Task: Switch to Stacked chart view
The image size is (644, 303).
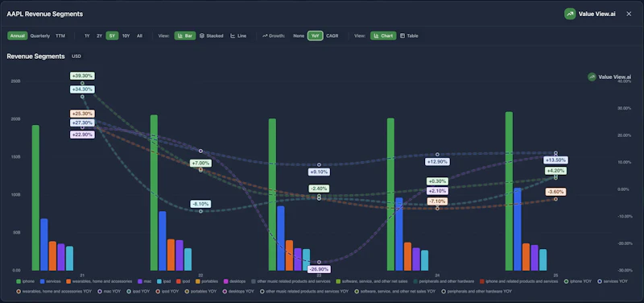Action: pos(212,35)
